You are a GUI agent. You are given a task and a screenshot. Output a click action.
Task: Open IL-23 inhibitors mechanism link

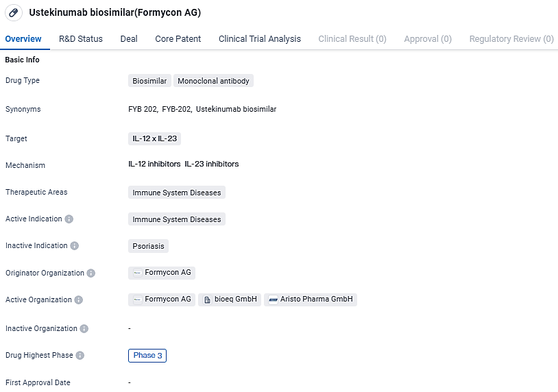pos(211,164)
